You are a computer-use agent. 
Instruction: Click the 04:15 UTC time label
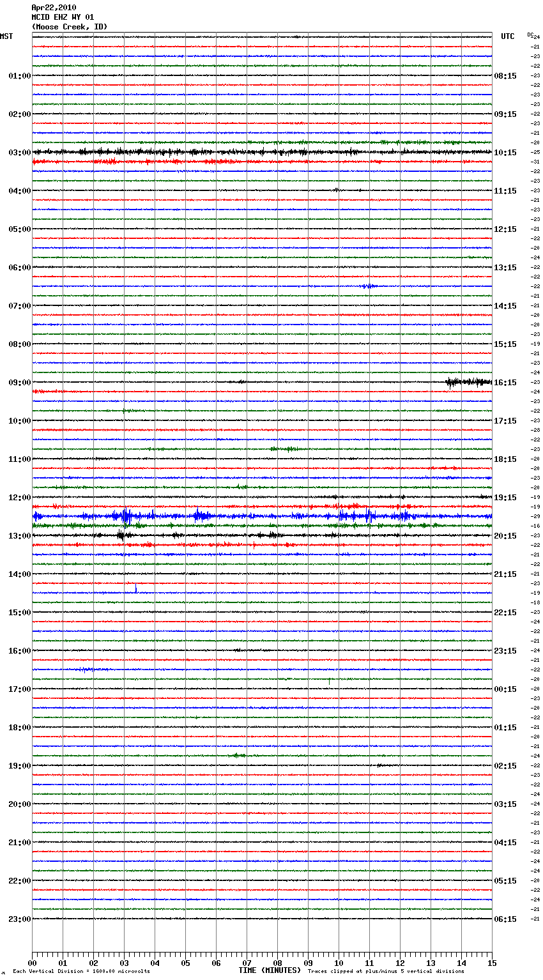[505, 843]
